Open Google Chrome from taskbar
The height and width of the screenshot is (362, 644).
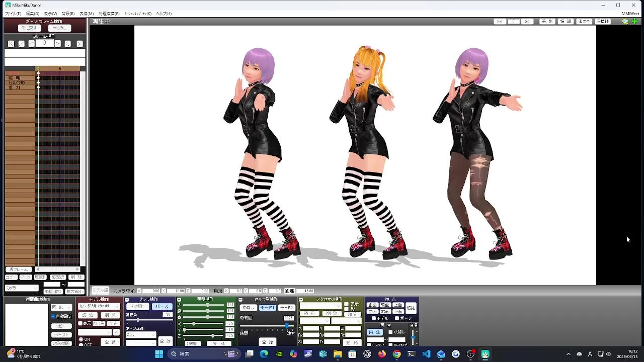pos(396,354)
